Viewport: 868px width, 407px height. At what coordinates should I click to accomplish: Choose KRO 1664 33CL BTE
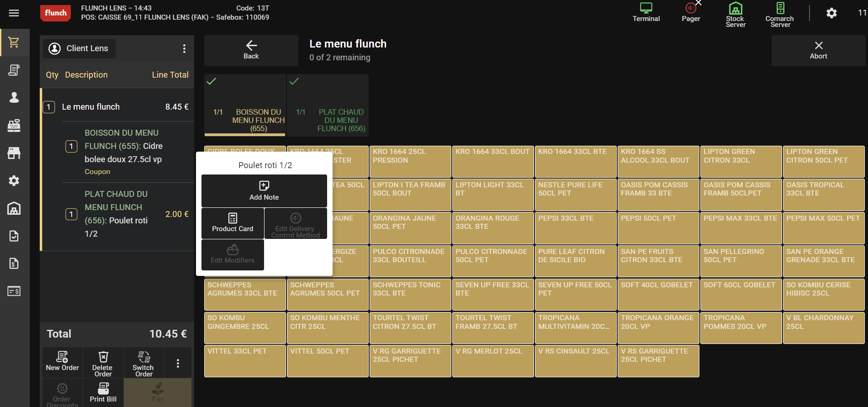[x=576, y=162]
